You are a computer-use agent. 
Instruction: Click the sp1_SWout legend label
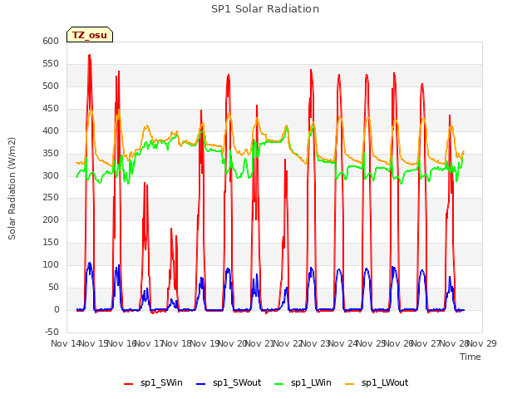tap(237, 382)
